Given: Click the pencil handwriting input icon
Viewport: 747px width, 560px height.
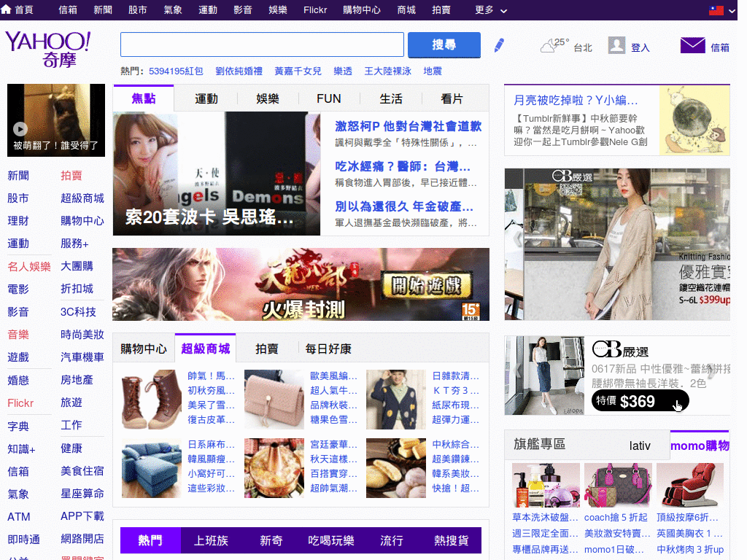Looking at the screenshot, I should click(499, 45).
